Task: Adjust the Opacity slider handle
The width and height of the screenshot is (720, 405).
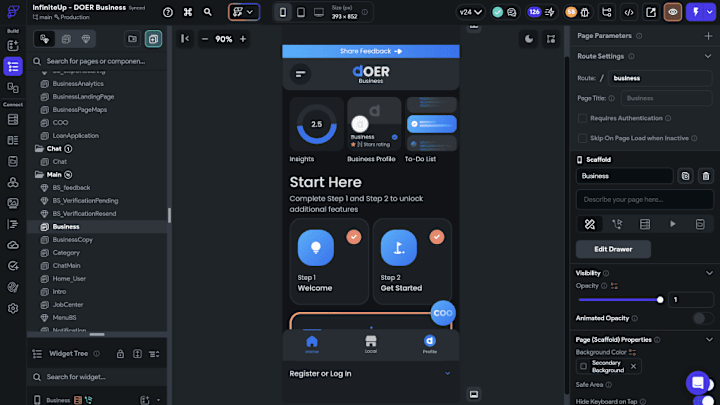Action: pos(660,300)
